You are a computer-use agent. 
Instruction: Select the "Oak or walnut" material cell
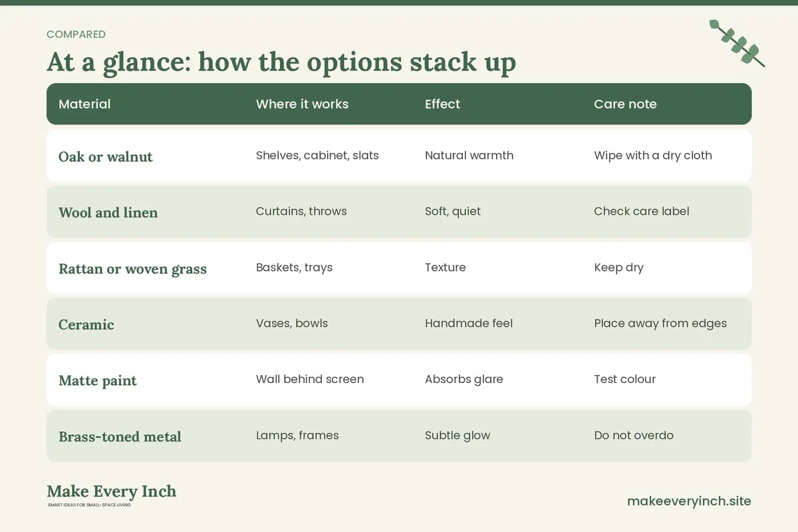(106, 157)
